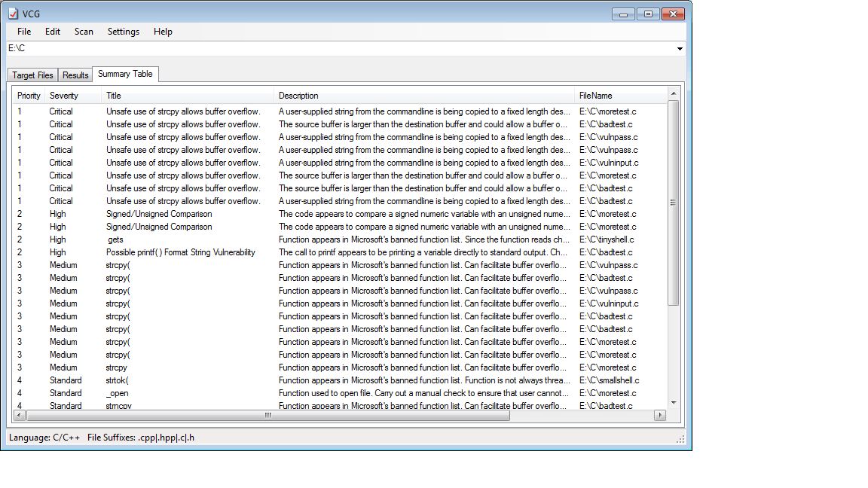Select the gets vulnerability row for tinyshell.c
868x488 pixels.
coord(301,239)
